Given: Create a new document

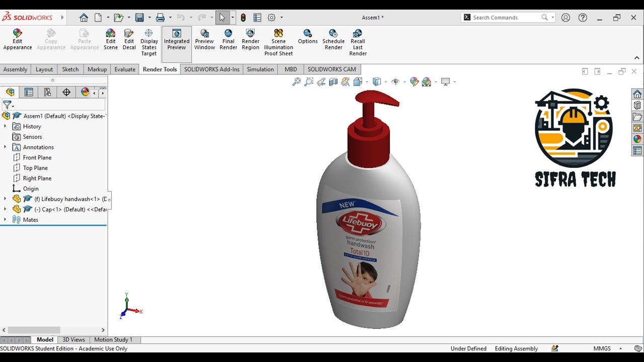Looking at the screenshot, I should pos(98,18).
